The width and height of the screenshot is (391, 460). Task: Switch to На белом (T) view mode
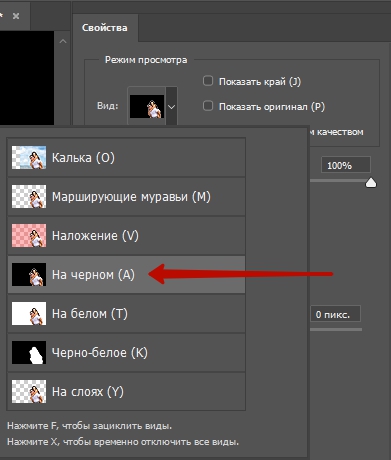point(126,314)
